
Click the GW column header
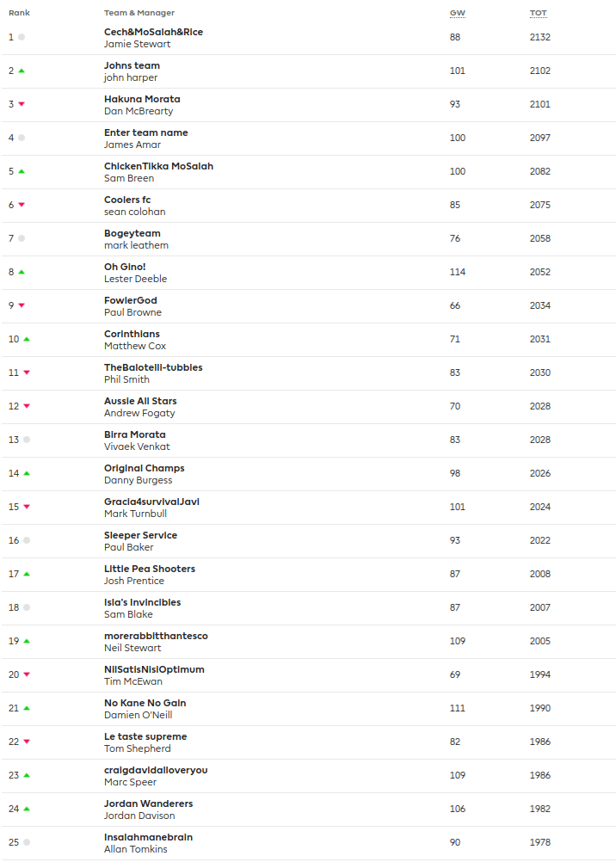tap(457, 13)
